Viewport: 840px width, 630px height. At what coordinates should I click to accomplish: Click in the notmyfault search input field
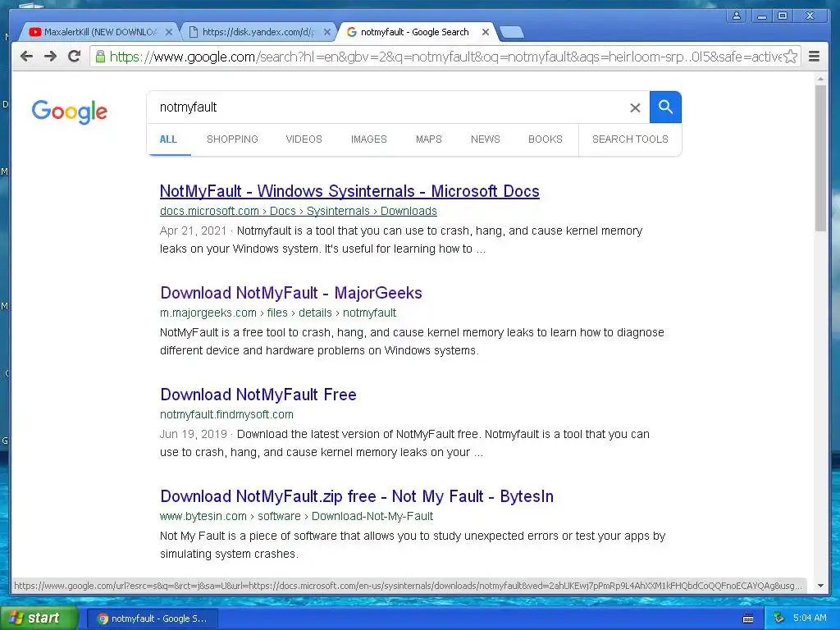click(391, 107)
